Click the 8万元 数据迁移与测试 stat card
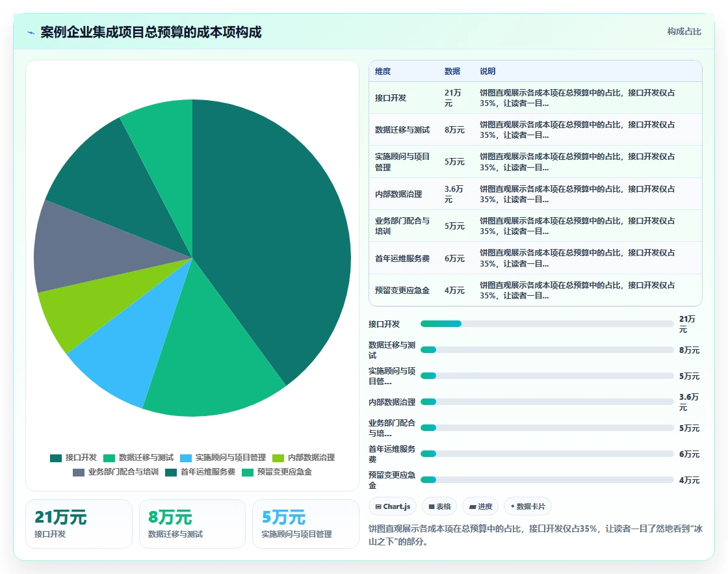728x574 pixels. point(192,524)
